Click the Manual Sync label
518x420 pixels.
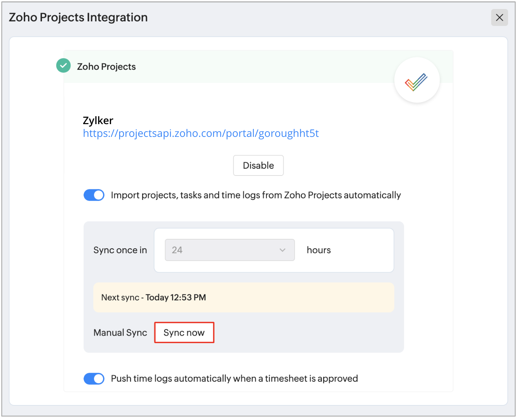point(120,333)
